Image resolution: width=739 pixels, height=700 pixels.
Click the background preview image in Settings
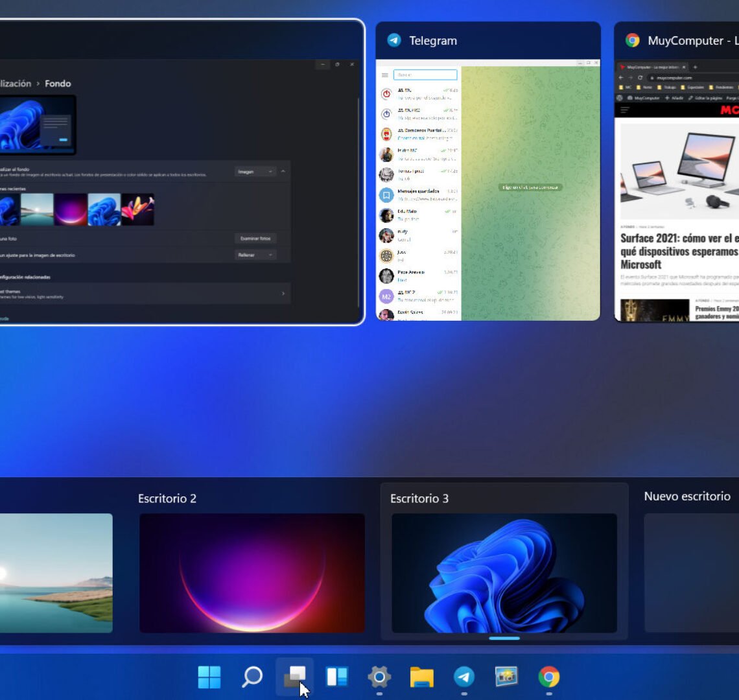point(38,124)
